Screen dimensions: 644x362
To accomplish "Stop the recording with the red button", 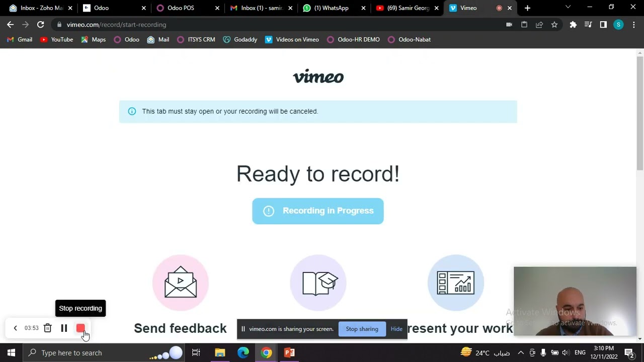I will tap(80, 328).
